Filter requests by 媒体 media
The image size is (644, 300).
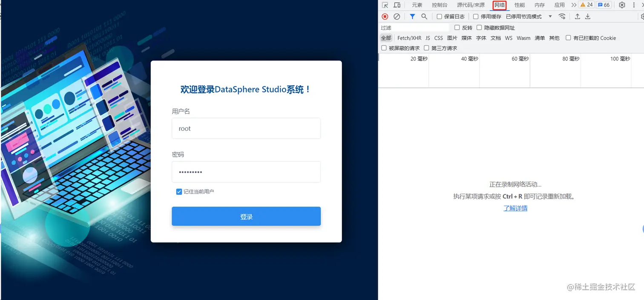pyautogui.click(x=467, y=38)
